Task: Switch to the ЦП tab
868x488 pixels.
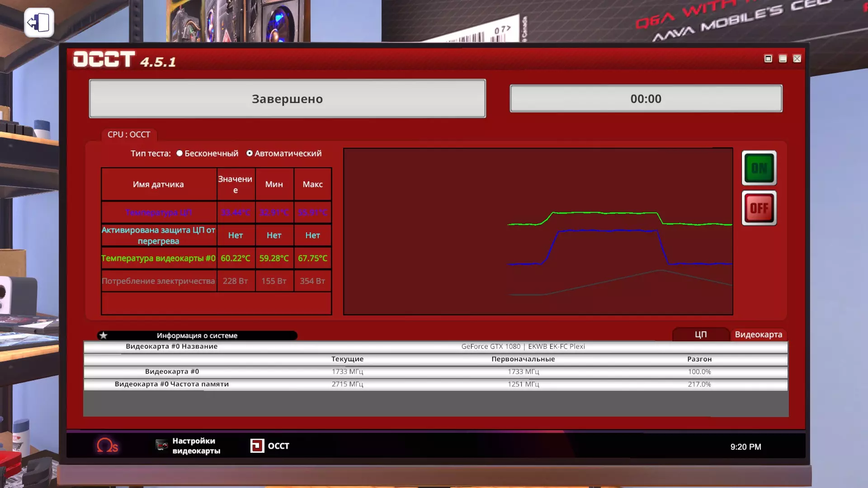Action: 700,334
